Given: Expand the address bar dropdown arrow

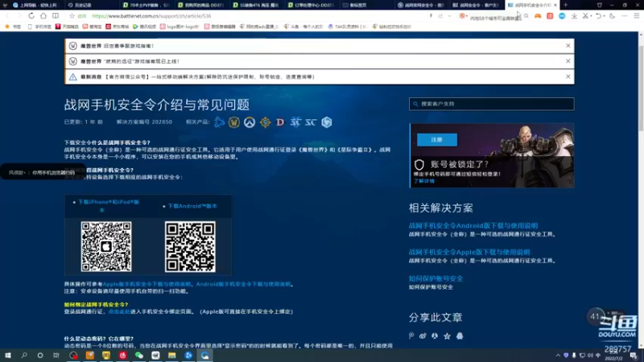Looking at the screenshot, I should pos(450,16).
